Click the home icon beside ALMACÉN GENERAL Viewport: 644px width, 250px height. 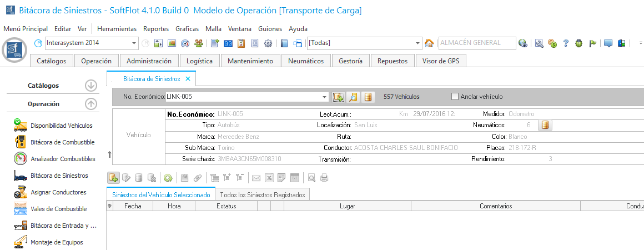click(429, 43)
